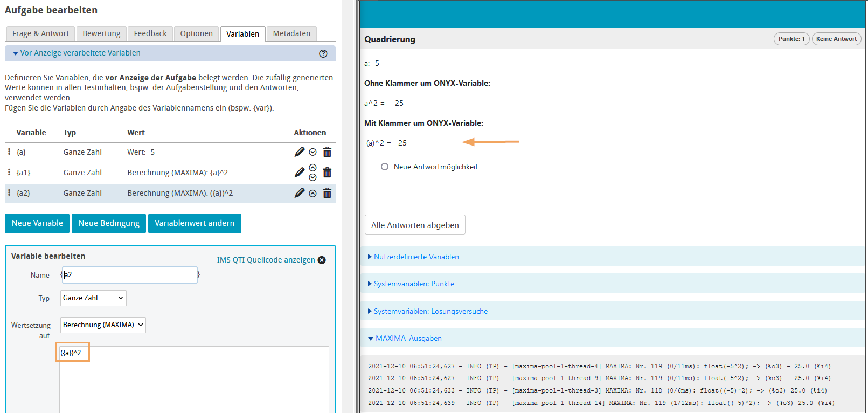
Task: Delete variable {a2} with trash icon
Action: (327, 193)
